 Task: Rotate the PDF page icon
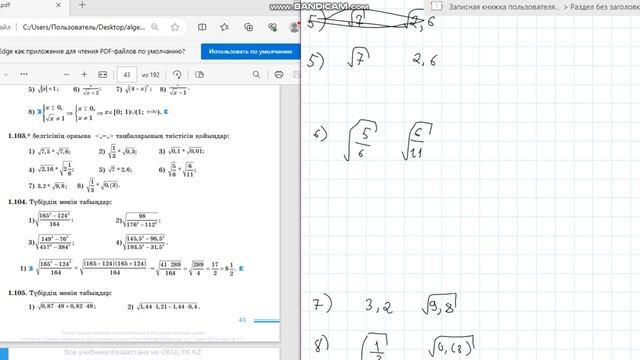point(177,75)
